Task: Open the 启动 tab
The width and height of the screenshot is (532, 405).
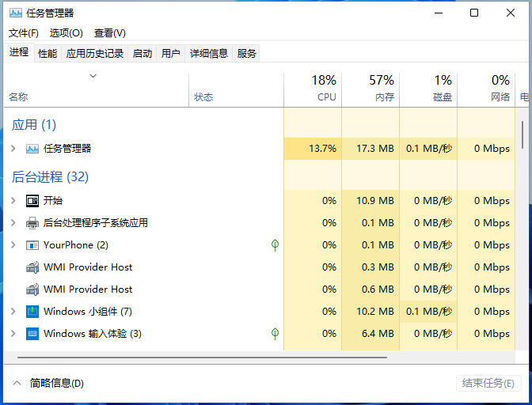Action: coord(142,54)
